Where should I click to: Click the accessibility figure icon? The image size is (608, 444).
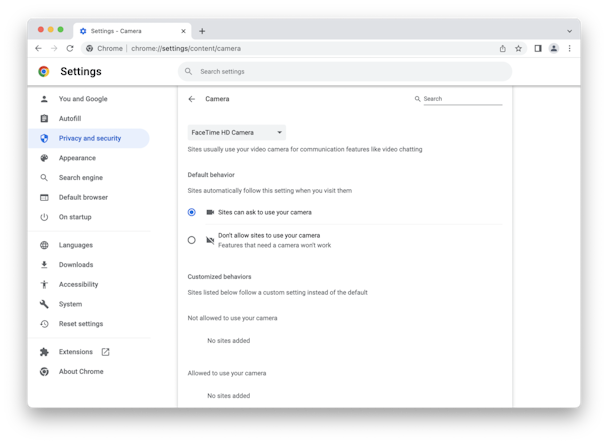[44, 285]
